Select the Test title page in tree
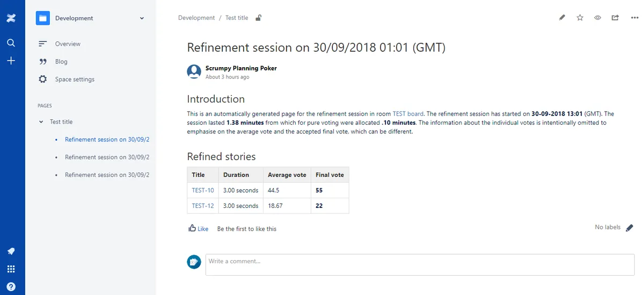 (61, 122)
